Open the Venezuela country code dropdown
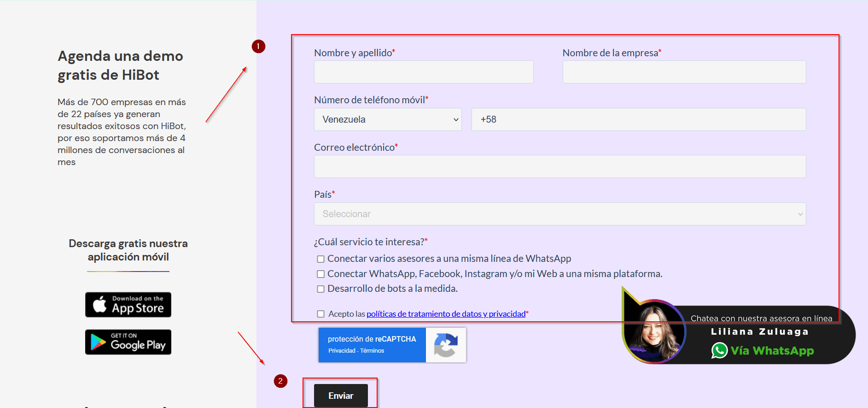Image resolution: width=868 pixels, height=408 pixels. pos(388,119)
